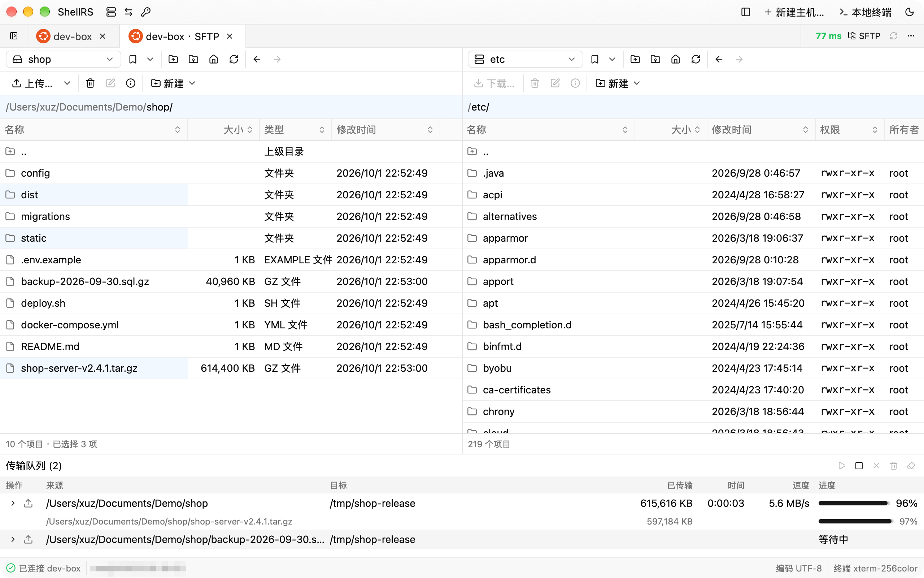Click the SFTP mode indicator
The width and height of the screenshot is (924, 578).
(x=864, y=36)
